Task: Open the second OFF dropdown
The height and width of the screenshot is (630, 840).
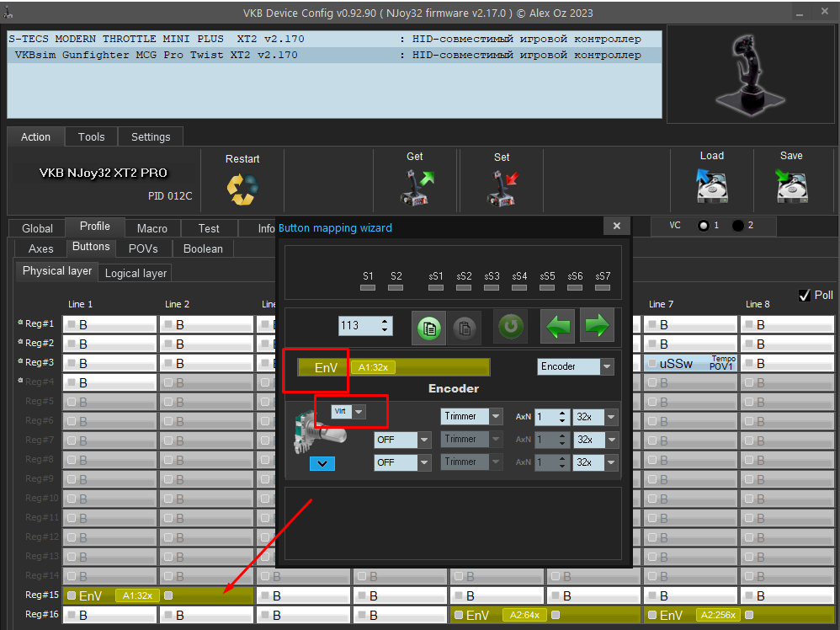Action: pyautogui.click(x=424, y=462)
